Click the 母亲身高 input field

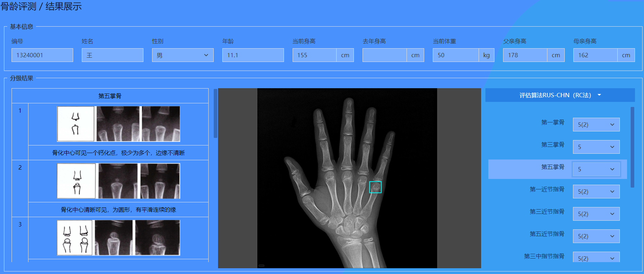click(x=595, y=55)
